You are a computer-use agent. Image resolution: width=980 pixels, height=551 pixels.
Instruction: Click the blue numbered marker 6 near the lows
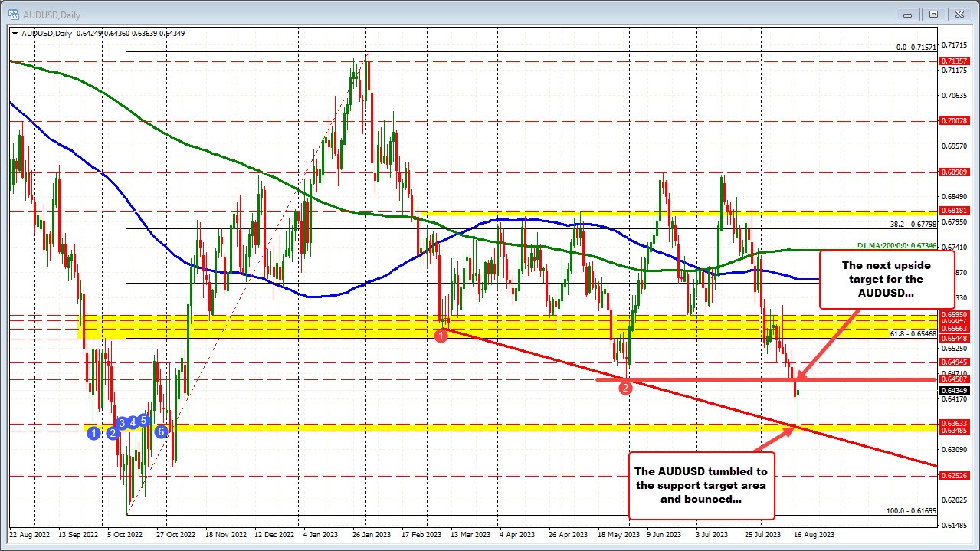coord(160,431)
